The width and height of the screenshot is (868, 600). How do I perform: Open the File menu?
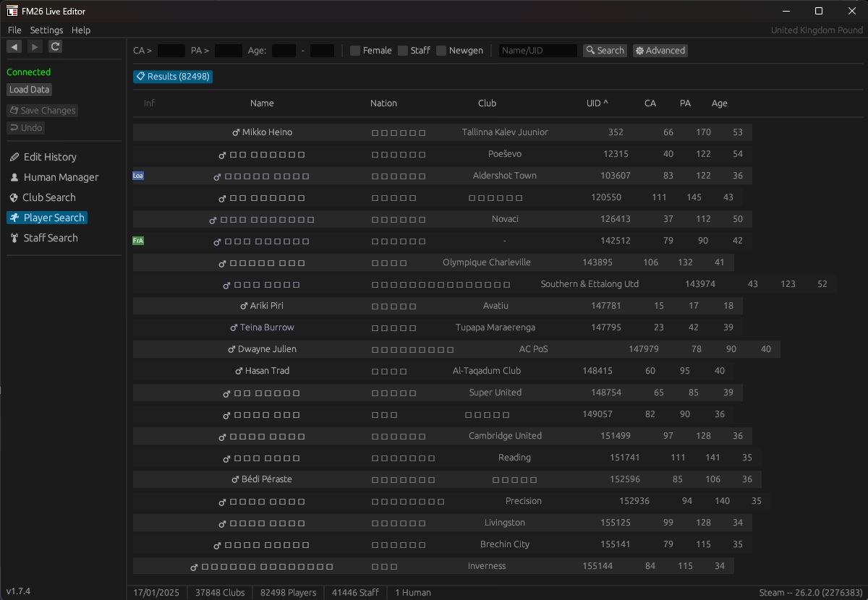[14, 30]
